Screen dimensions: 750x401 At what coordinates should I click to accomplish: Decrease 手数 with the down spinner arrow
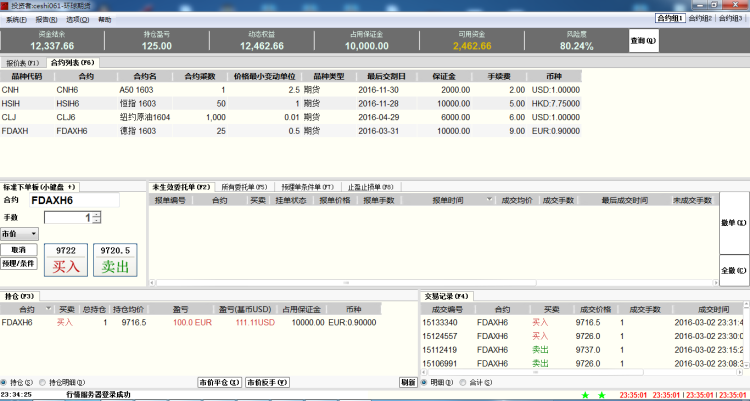click(x=96, y=221)
